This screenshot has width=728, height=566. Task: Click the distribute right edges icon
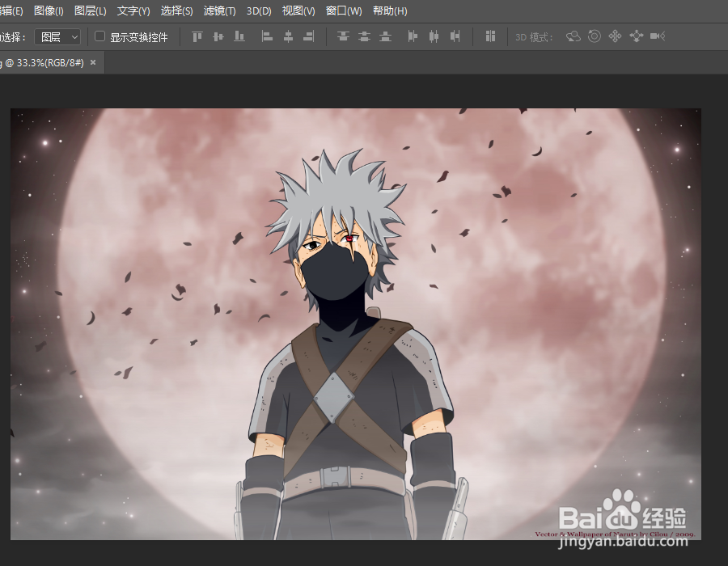tap(455, 36)
